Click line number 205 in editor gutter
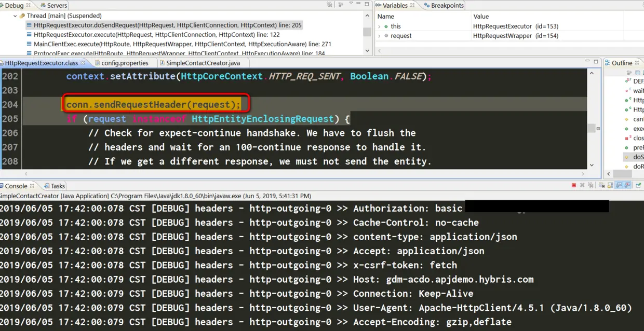644x331 pixels. click(x=10, y=119)
